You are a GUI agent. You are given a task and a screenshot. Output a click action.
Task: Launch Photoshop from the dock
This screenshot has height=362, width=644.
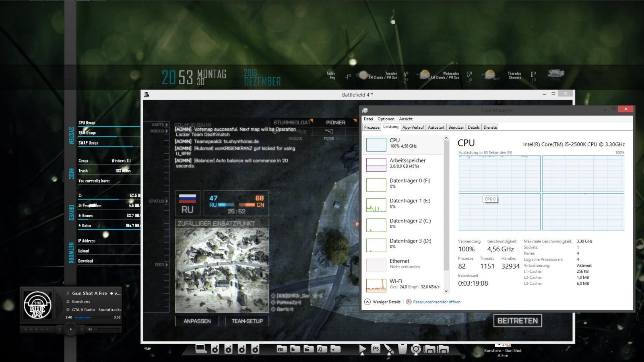376,349
